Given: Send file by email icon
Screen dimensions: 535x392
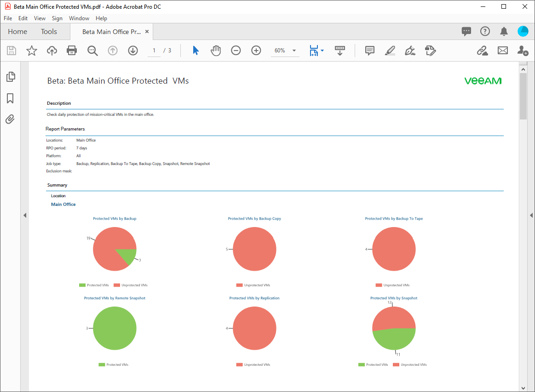Looking at the screenshot, I should [503, 51].
